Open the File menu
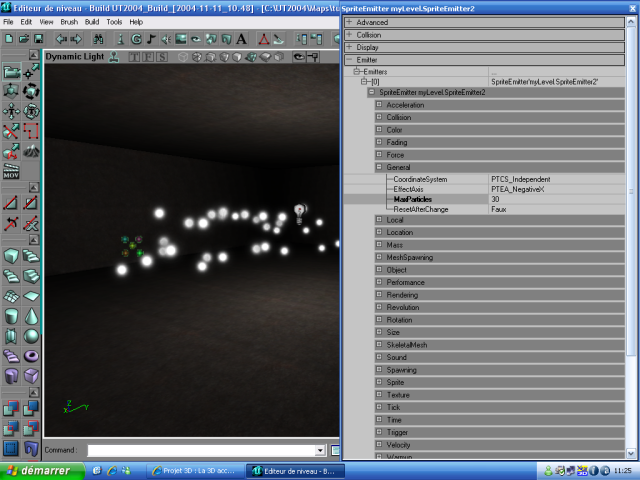This screenshot has width=640, height=480. pos(8,22)
